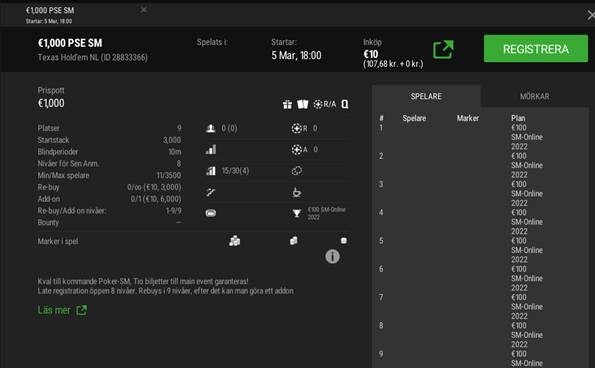Select place row 1 in the table
595x368 pixels.
[x=480, y=137]
